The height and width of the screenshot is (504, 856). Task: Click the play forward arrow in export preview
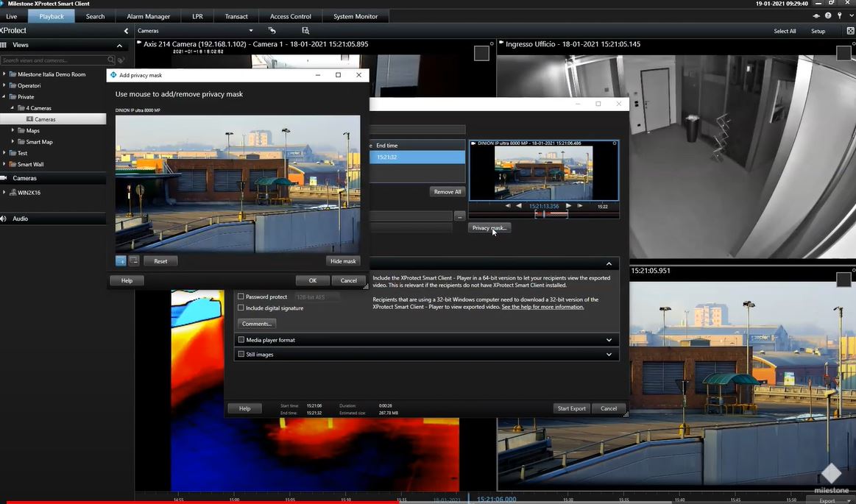point(568,206)
